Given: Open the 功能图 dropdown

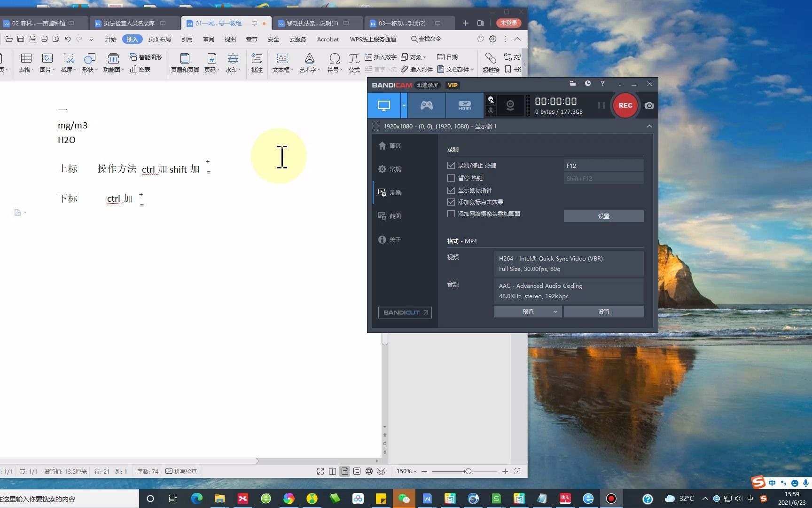Looking at the screenshot, I should (113, 63).
